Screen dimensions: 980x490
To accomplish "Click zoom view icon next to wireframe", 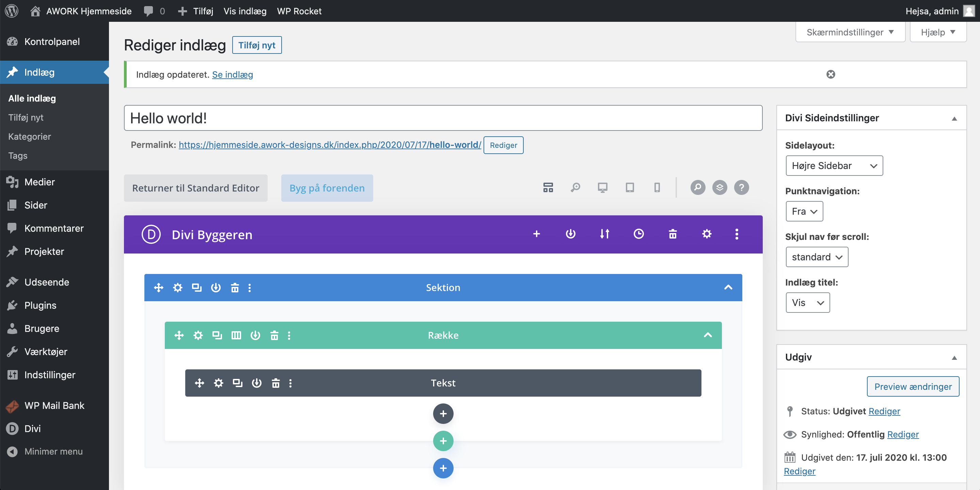I will coord(575,187).
